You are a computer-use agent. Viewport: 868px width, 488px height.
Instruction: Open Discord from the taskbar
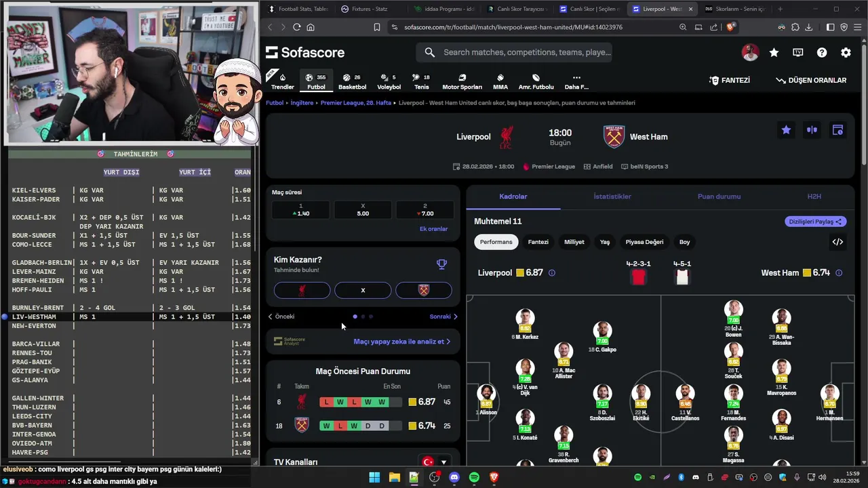pos(454,477)
